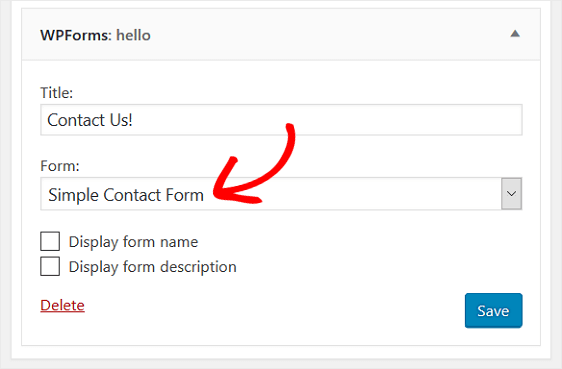Click the "hello" word in widget header
562x369 pixels.
pyautogui.click(x=133, y=35)
